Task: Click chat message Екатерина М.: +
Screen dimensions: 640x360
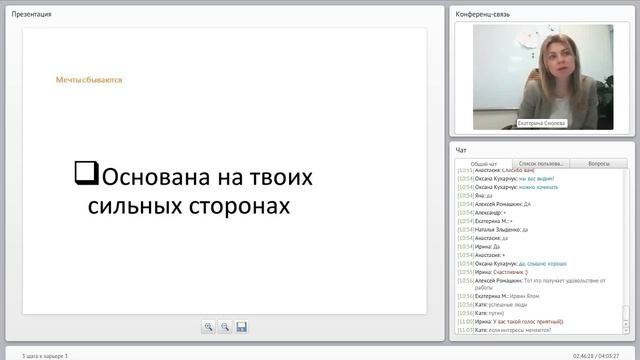Action: 485,221
